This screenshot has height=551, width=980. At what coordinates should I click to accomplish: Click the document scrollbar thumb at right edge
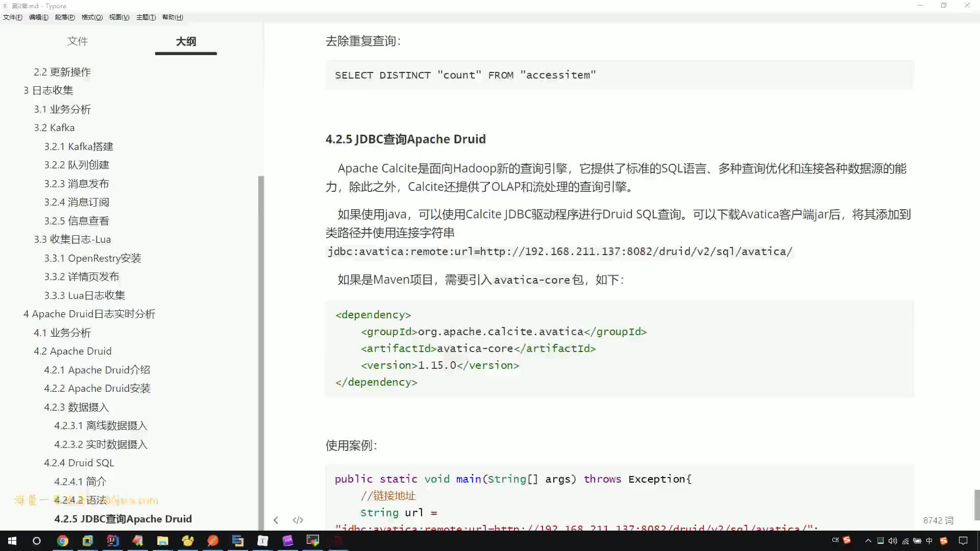(977, 505)
